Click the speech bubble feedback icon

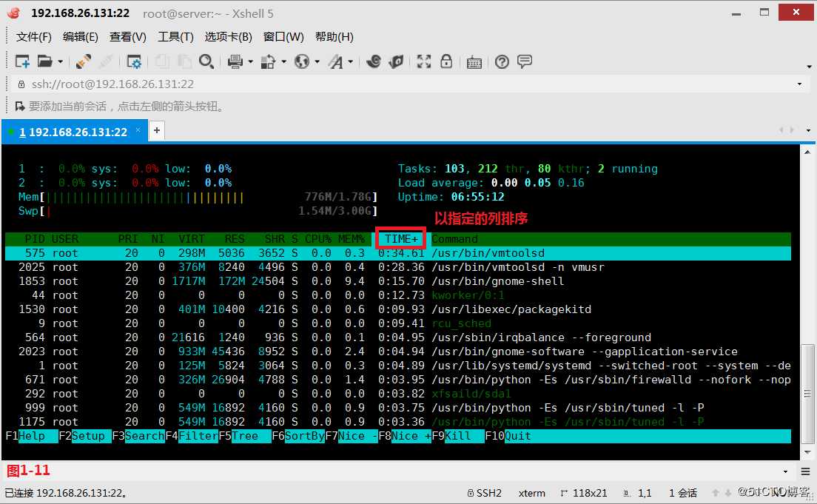pos(525,61)
